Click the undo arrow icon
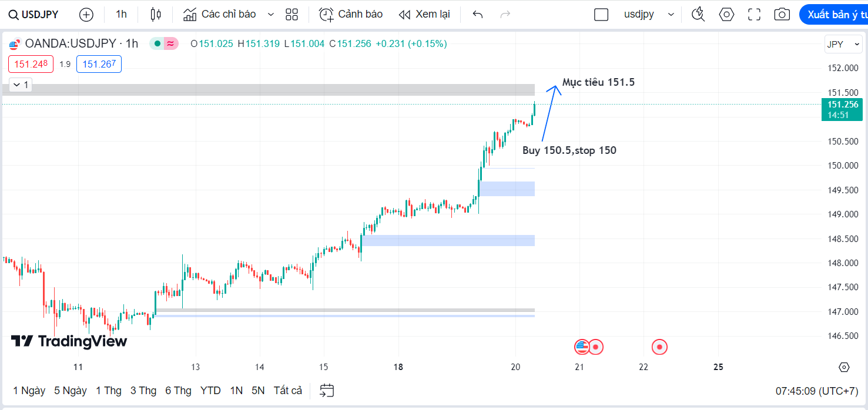 coord(478,15)
